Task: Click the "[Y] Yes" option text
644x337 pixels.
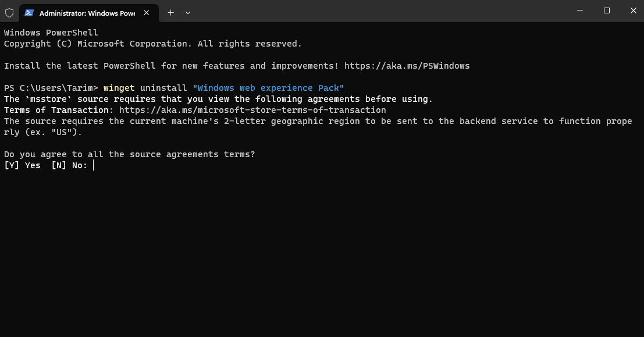Action: (22, 165)
